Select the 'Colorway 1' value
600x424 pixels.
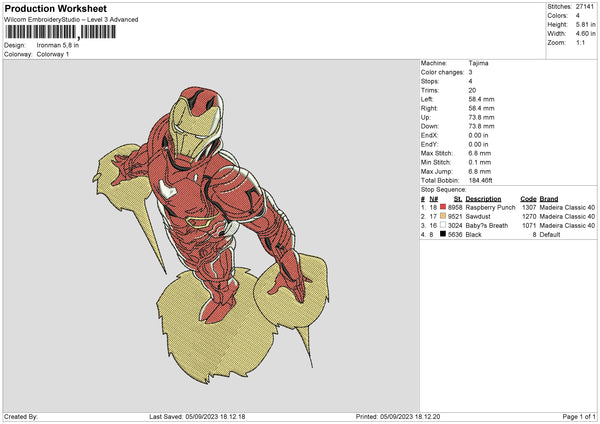53,54
